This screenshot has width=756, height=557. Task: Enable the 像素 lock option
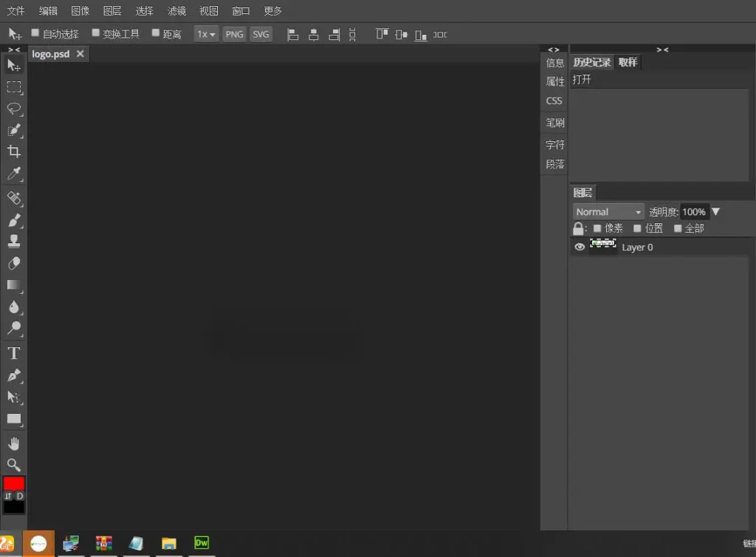click(597, 228)
